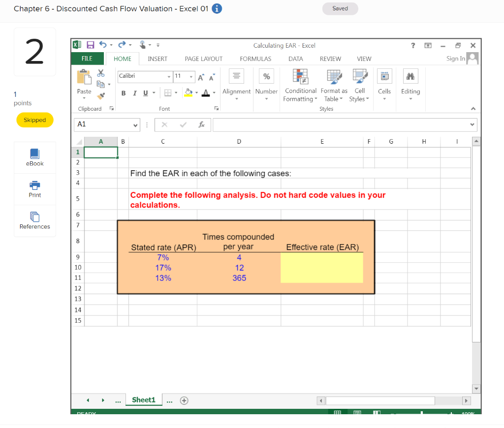This screenshot has height=428, width=504.
Task: Select cell containing 7% stated rate
Action: pos(163,257)
